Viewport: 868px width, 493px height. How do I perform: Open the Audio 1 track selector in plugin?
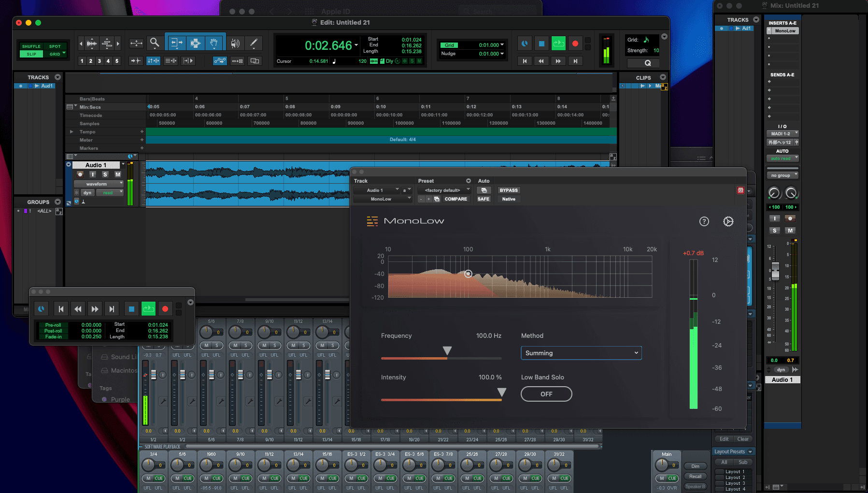point(376,190)
